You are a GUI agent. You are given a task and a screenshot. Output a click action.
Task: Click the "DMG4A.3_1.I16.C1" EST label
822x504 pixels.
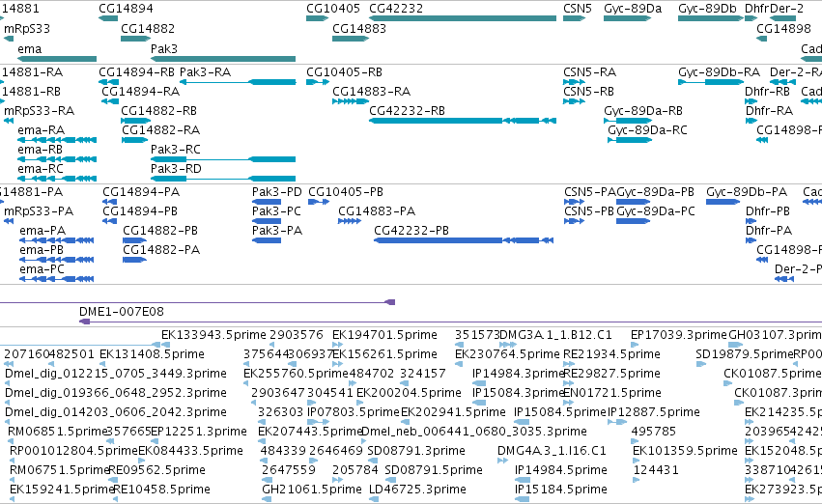[552, 451]
